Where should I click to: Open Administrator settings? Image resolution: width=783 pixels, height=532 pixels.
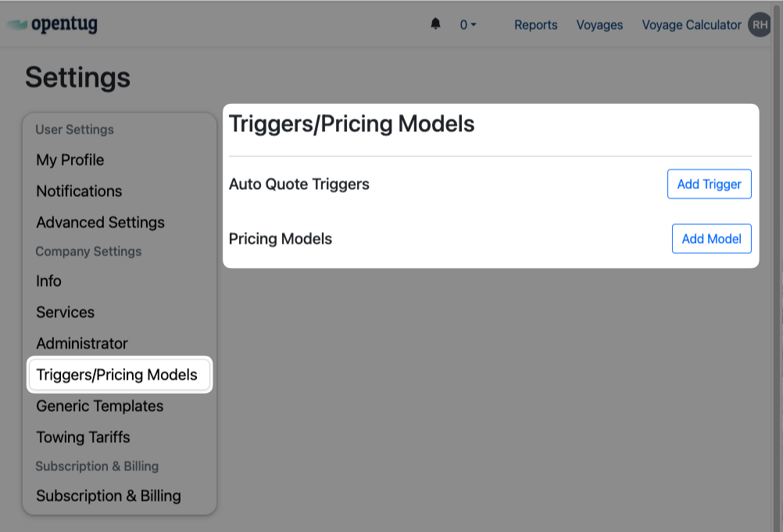pos(82,344)
